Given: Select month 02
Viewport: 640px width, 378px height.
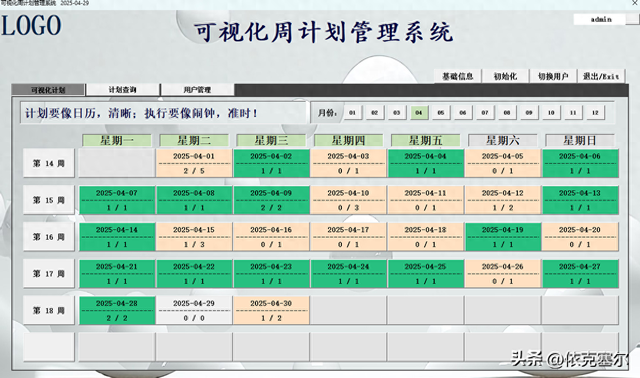Looking at the screenshot, I should click(x=374, y=113).
